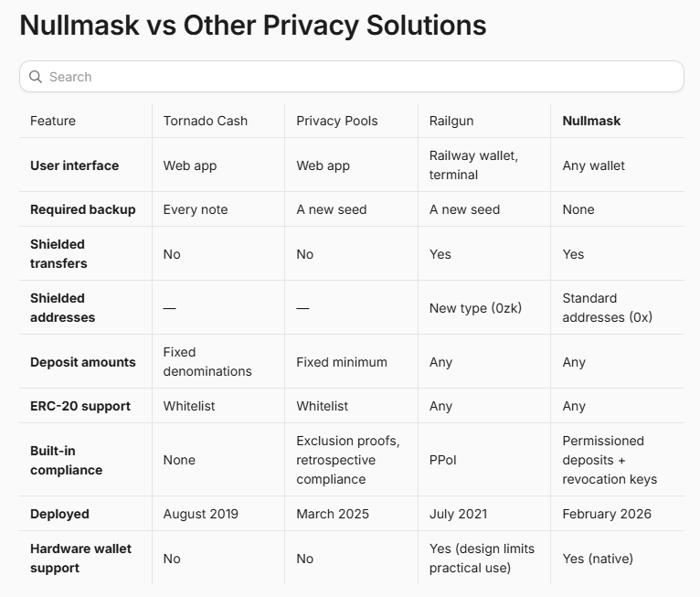
Task: Click the 'February 2026' deployed cell
Action: (x=607, y=514)
